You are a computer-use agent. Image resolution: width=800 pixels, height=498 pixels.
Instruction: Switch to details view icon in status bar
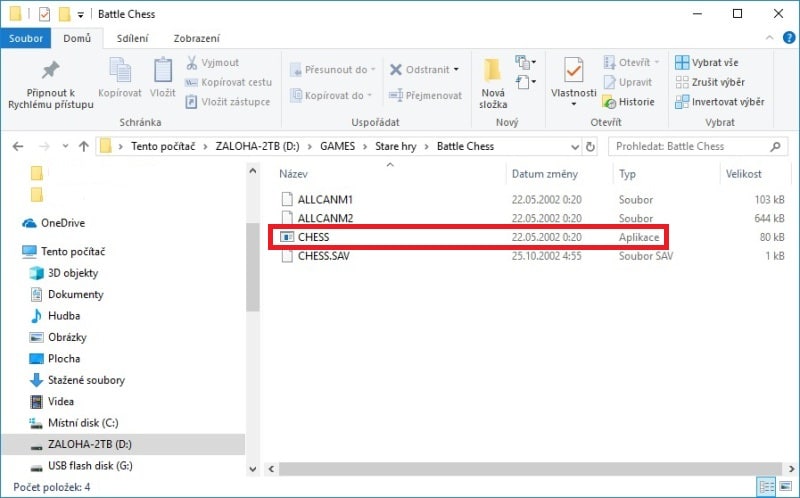766,487
